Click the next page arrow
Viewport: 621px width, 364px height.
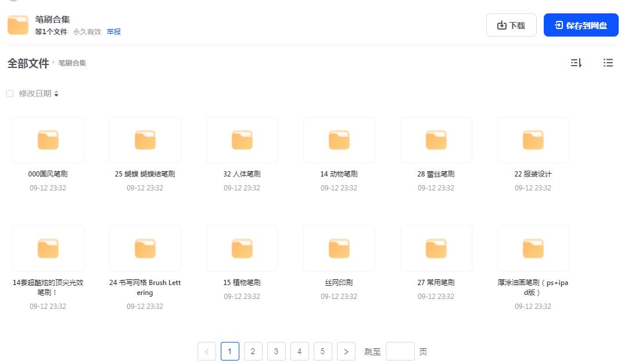click(346, 351)
